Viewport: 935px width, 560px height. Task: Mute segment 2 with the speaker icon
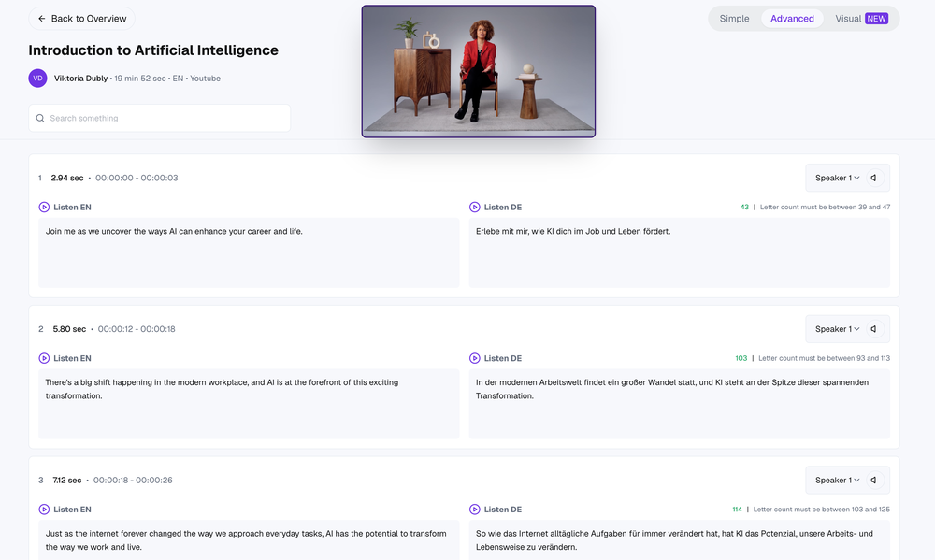(874, 329)
